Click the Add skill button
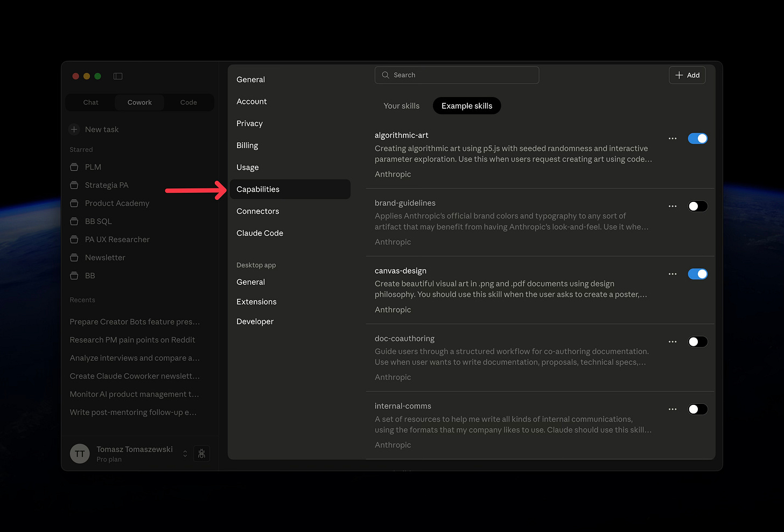The image size is (784, 532). coord(687,75)
